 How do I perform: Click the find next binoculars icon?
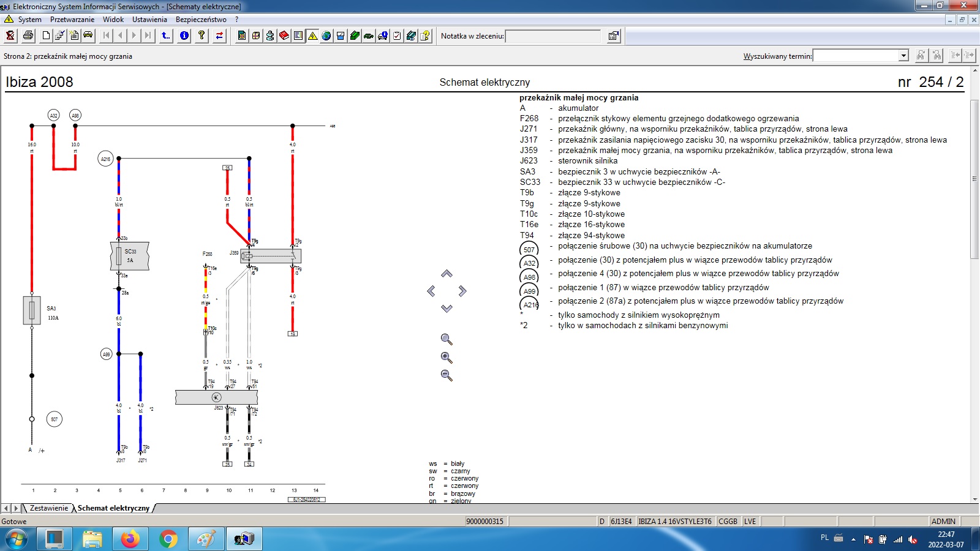pos(921,56)
